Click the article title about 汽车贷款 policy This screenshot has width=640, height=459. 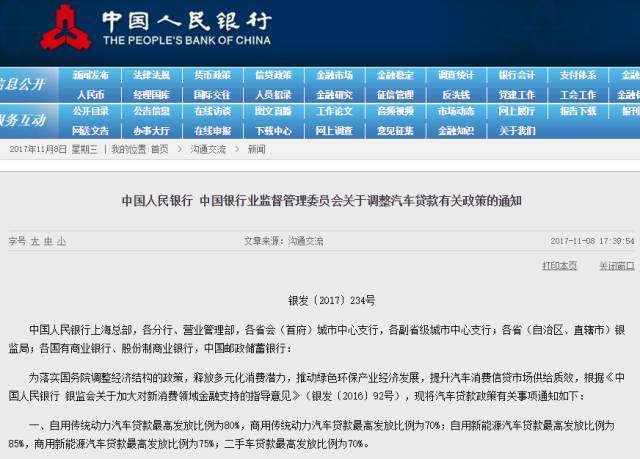(322, 201)
